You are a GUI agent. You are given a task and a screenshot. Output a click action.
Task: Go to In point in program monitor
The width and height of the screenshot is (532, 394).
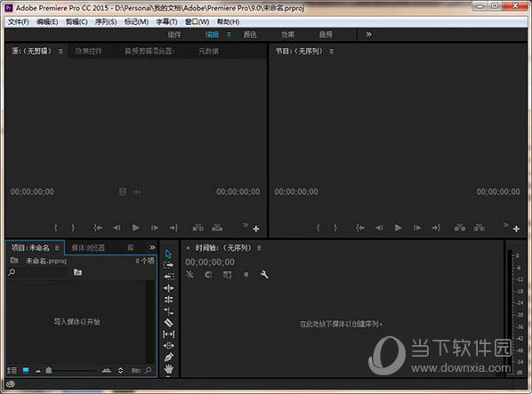click(x=360, y=228)
